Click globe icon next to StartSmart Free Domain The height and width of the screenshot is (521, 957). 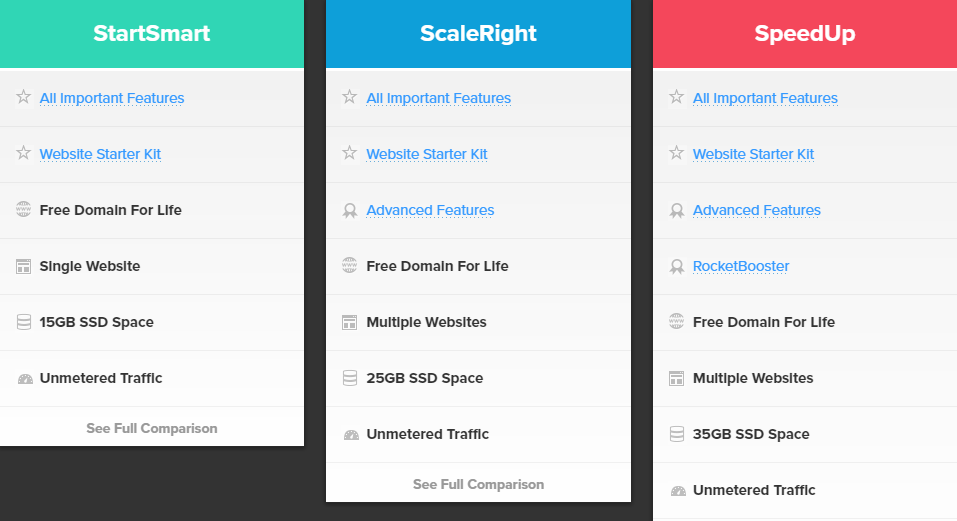point(24,210)
